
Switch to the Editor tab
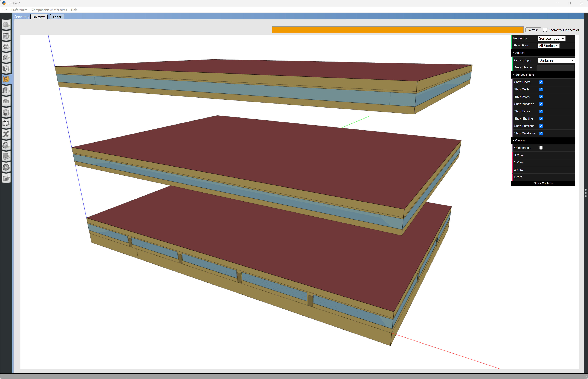click(57, 17)
